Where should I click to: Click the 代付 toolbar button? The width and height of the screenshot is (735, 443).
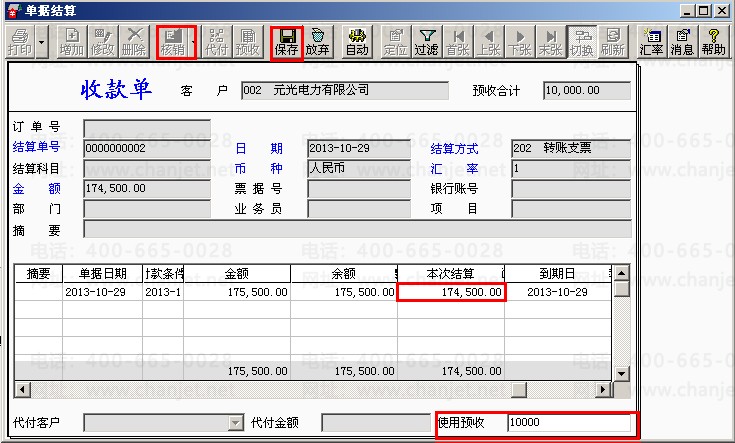tap(217, 42)
